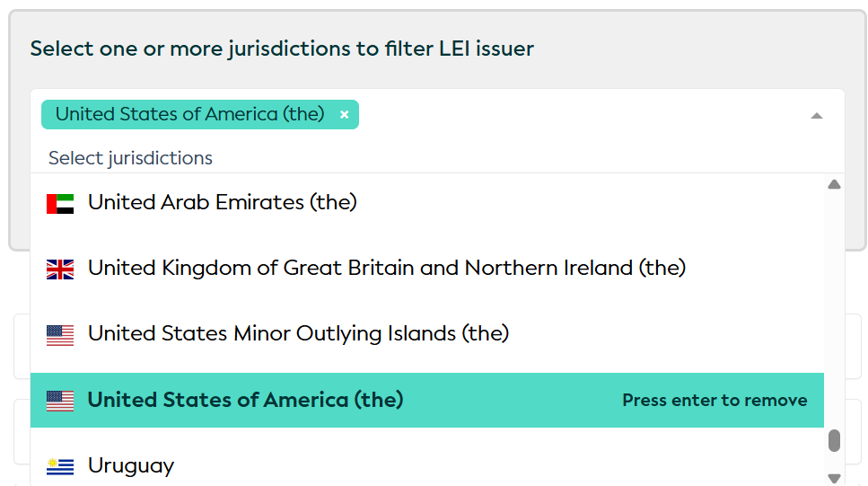Click the list's scroll down arrow
This screenshot has height=486, width=868.
[834, 478]
